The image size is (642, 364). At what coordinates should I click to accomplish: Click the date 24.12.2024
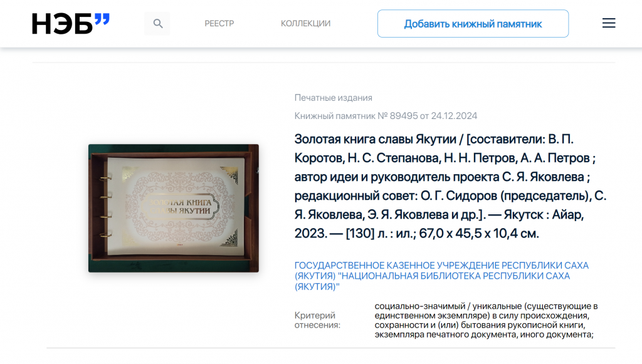coord(454,116)
